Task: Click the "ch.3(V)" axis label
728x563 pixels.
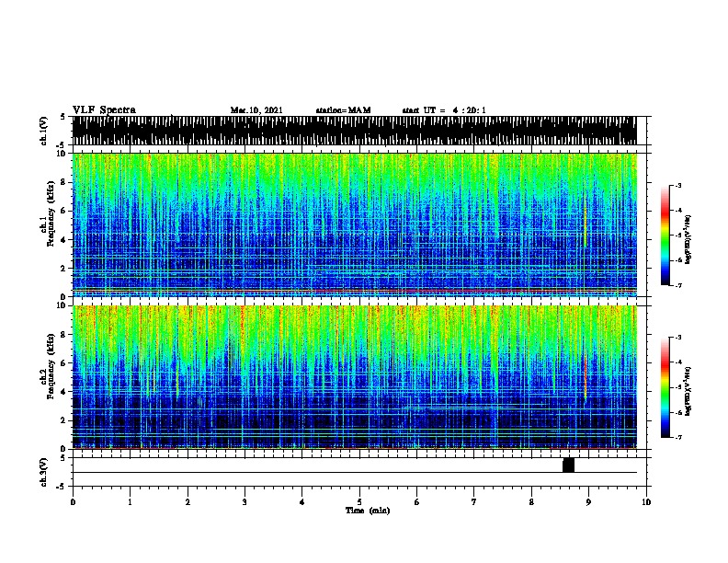Action: pyautogui.click(x=44, y=472)
